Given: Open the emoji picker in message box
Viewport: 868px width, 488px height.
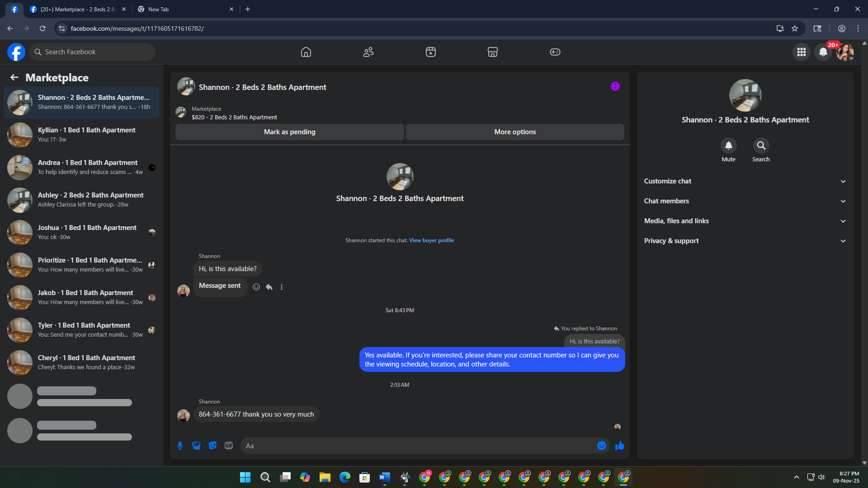Looking at the screenshot, I should point(602,446).
